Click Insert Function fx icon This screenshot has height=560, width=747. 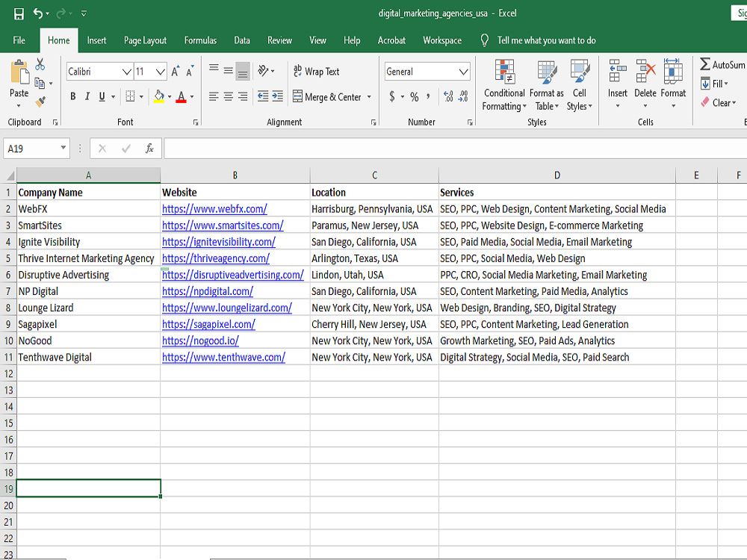149,149
